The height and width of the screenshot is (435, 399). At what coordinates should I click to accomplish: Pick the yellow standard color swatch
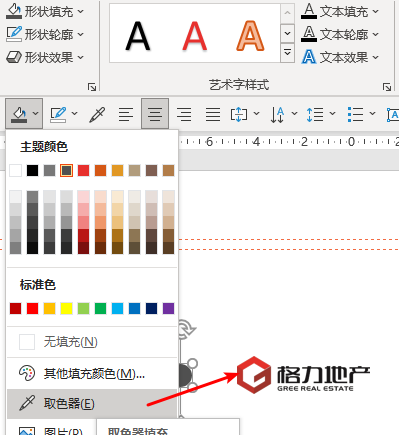click(66, 309)
